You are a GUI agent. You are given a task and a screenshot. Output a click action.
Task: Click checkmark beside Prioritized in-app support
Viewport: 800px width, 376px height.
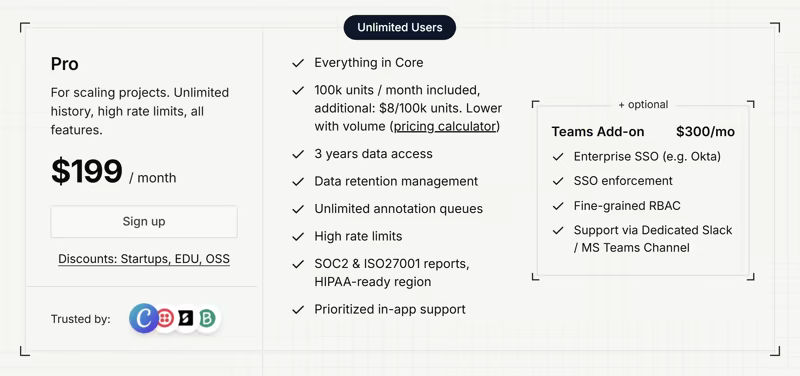coord(298,310)
